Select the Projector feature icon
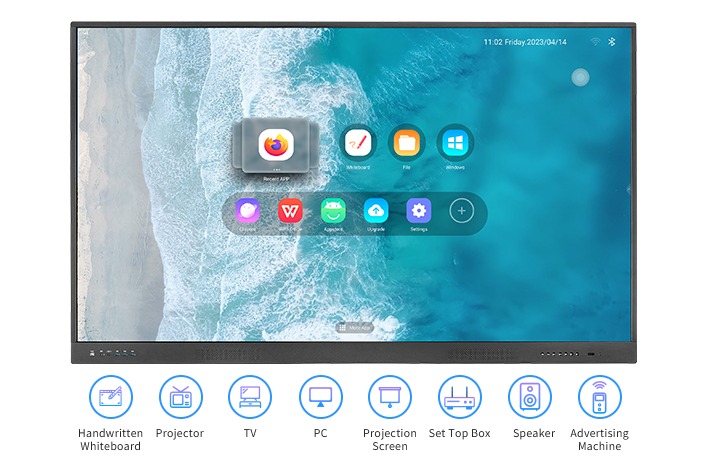Image resolution: width=708 pixels, height=464 pixels. pyautogui.click(x=180, y=397)
